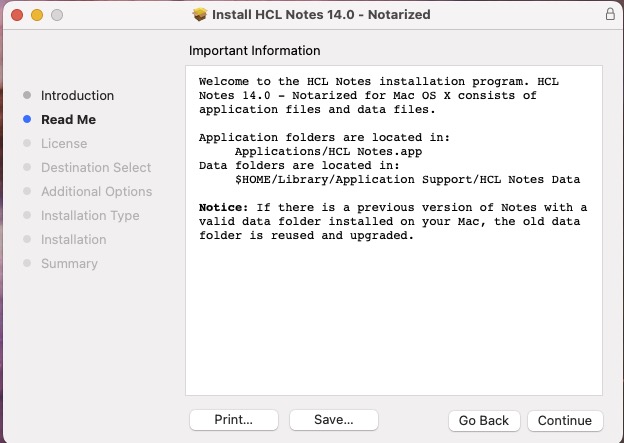The height and width of the screenshot is (443, 624).
Task: Minimize the installer with the yellow button
Action: click(37, 16)
